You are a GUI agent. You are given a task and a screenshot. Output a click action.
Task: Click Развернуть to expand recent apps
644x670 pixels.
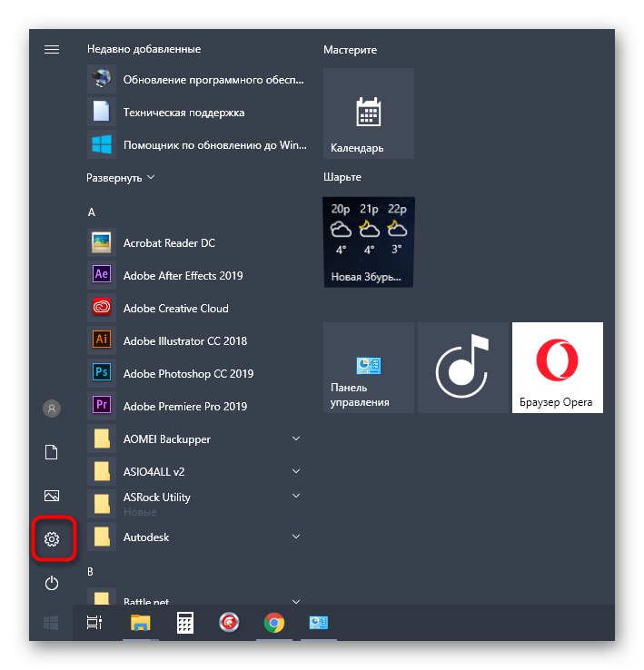point(121,178)
